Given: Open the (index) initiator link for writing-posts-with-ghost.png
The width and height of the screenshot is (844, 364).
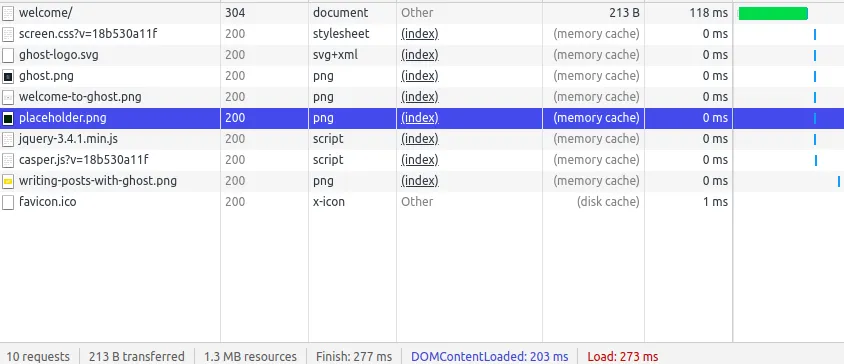Looking at the screenshot, I should pyautogui.click(x=420, y=181).
